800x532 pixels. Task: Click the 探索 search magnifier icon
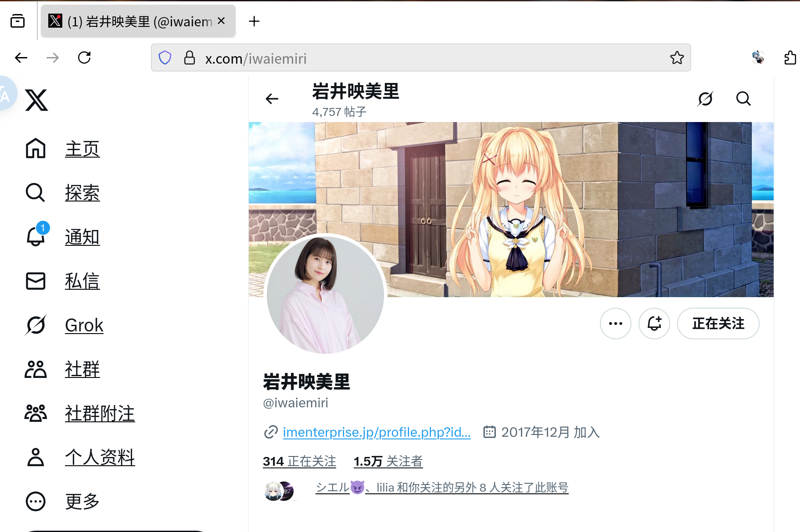click(36, 192)
